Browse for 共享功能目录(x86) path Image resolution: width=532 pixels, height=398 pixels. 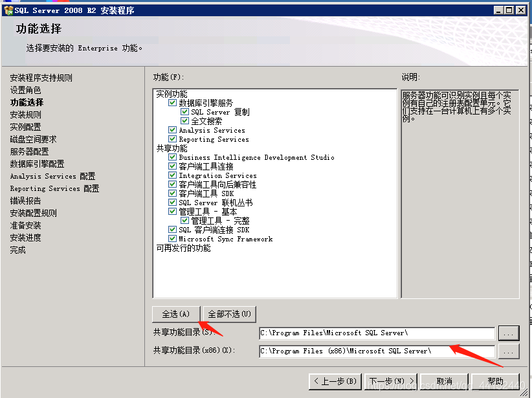click(509, 351)
